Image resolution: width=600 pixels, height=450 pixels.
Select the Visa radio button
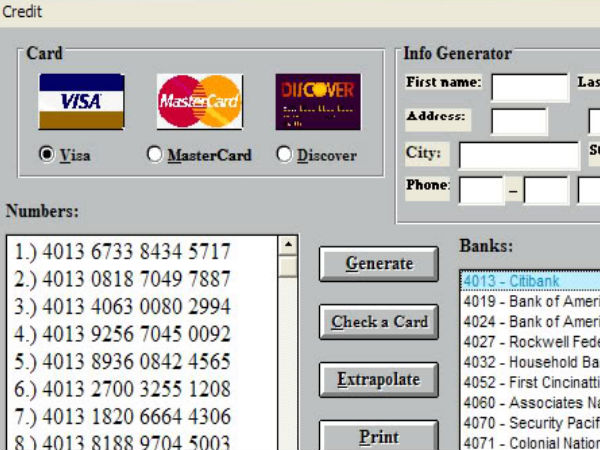pos(46,155)
